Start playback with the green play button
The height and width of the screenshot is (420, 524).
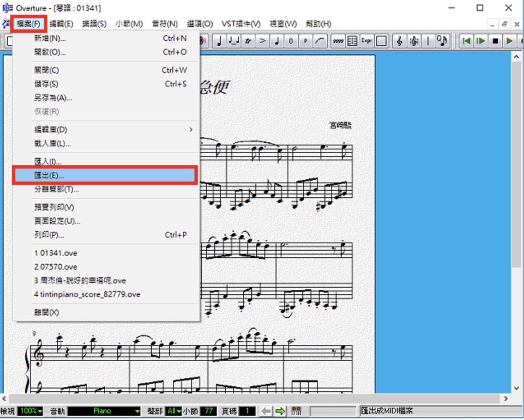coord(510,41)
